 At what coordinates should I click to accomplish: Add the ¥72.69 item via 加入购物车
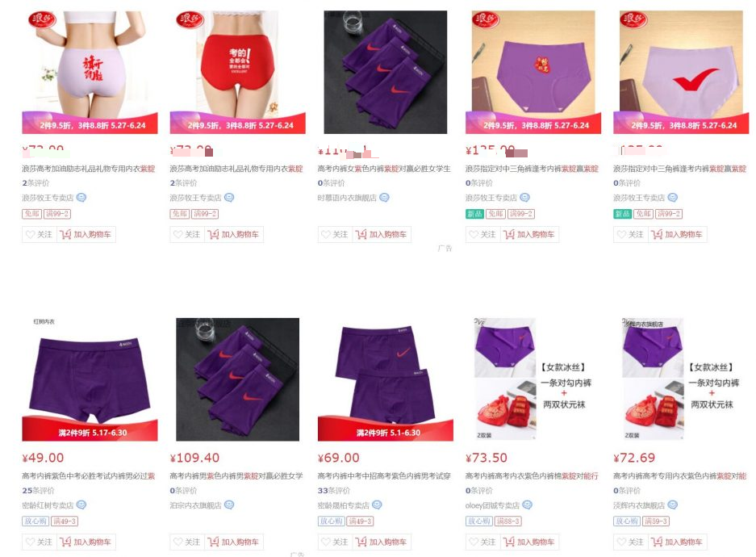tap(678, 542)
